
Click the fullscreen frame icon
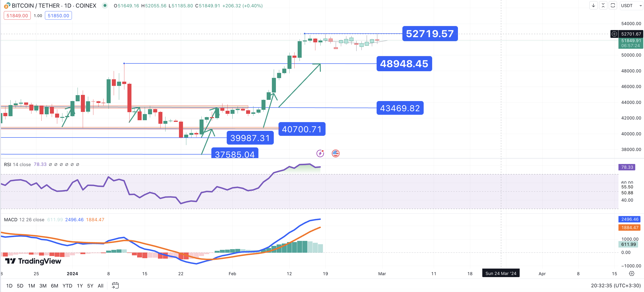coord(613,5)
